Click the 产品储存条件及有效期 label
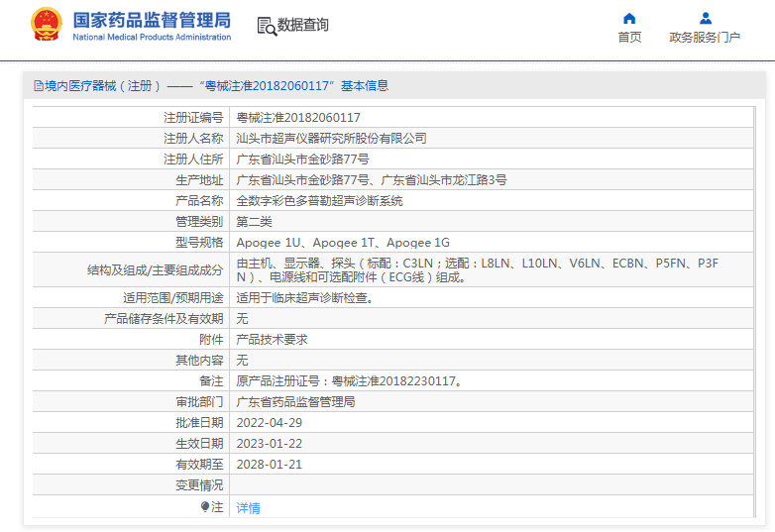 coord(164,319)
